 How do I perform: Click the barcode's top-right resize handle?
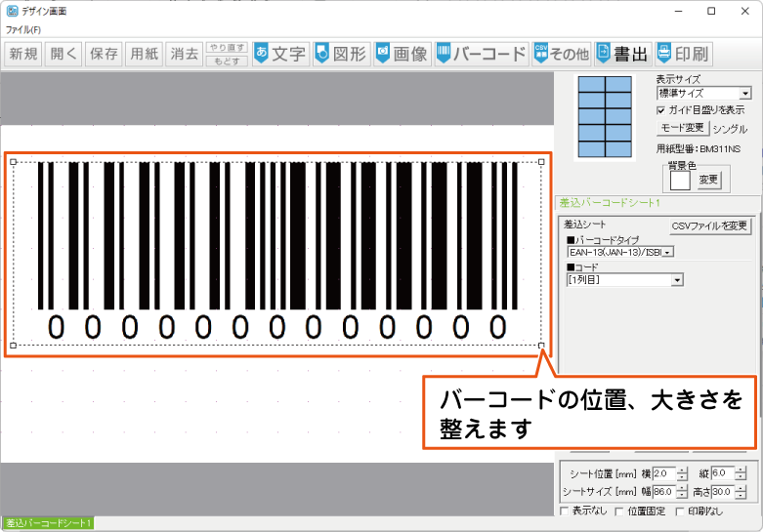[541, 162]
